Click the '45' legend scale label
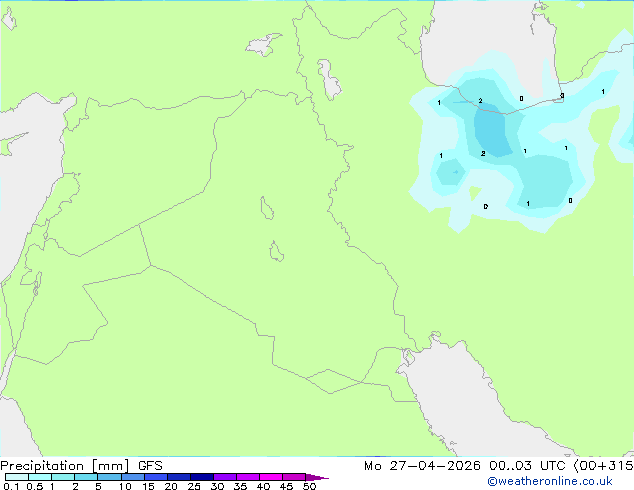Screen dimensions: 634x490 [286, 486]
